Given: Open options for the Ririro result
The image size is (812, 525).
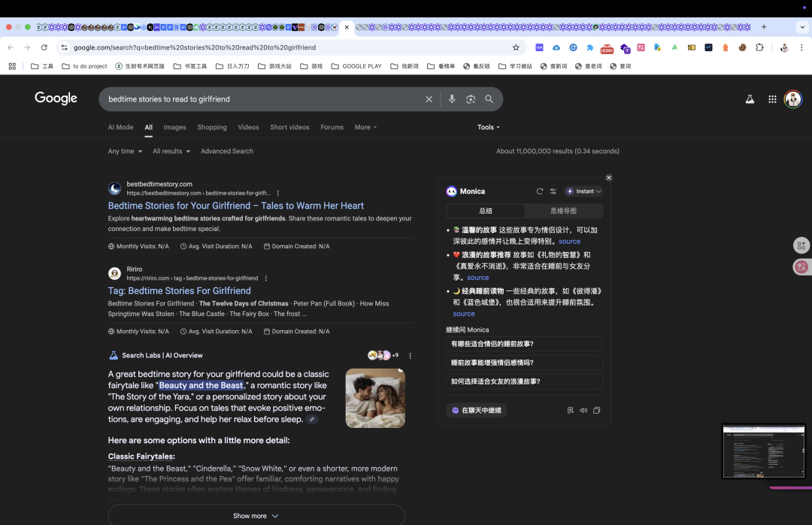Looking at the screenshot, I should [266, 278].
